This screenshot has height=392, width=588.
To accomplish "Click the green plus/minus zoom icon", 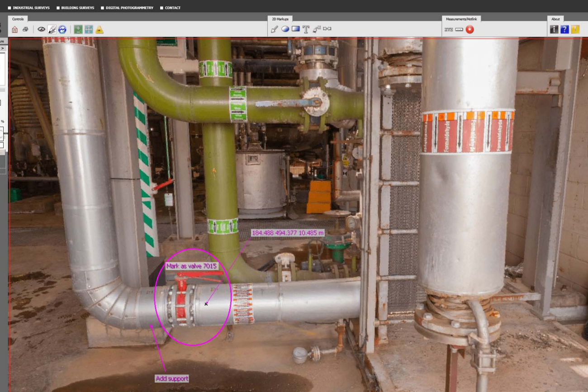I will tap(78, 29).
